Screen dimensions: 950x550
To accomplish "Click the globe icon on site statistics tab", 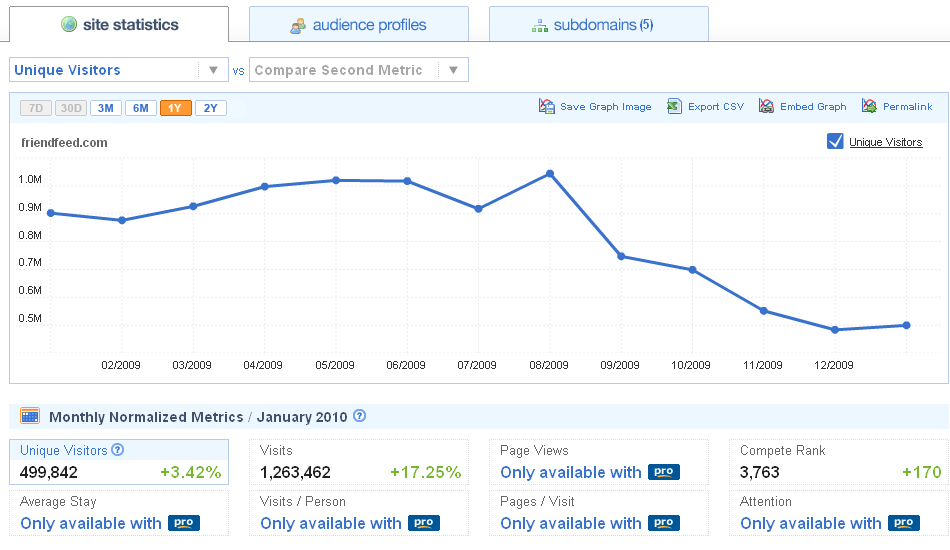I will pos(69,24).
